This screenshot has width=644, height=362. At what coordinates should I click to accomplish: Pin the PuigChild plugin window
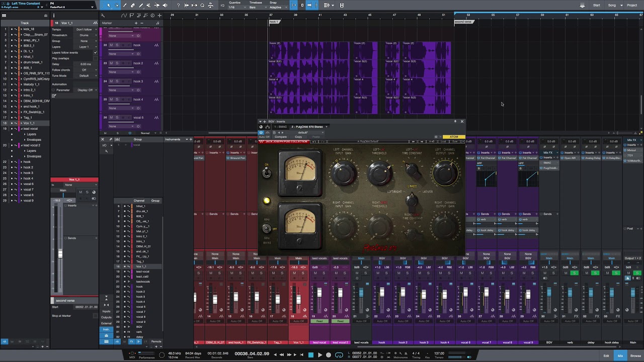[455, 121]
